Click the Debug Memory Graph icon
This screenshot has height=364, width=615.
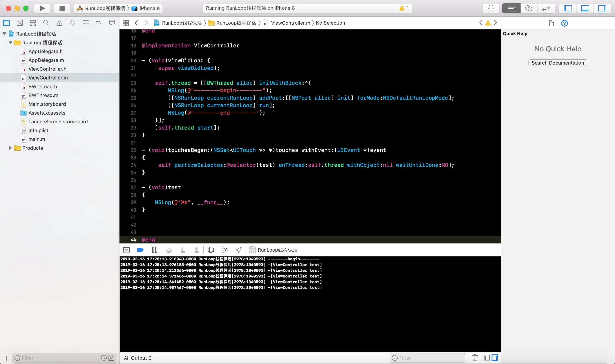click(x=224, y=250)
